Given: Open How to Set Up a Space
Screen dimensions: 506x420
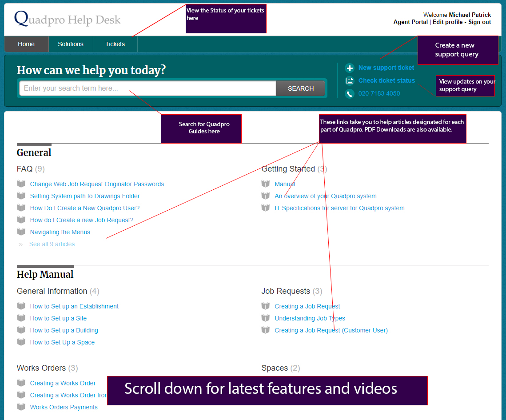Looking at the screenshot, I should click(x=62, y=342).
